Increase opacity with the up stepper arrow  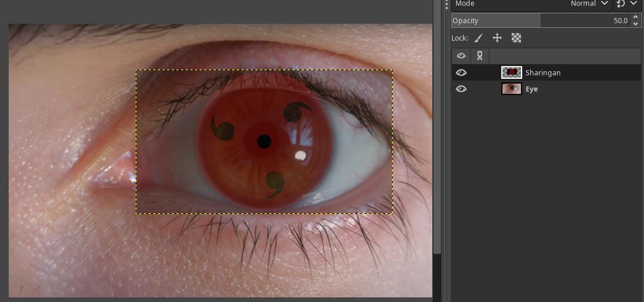coord(636,17)
